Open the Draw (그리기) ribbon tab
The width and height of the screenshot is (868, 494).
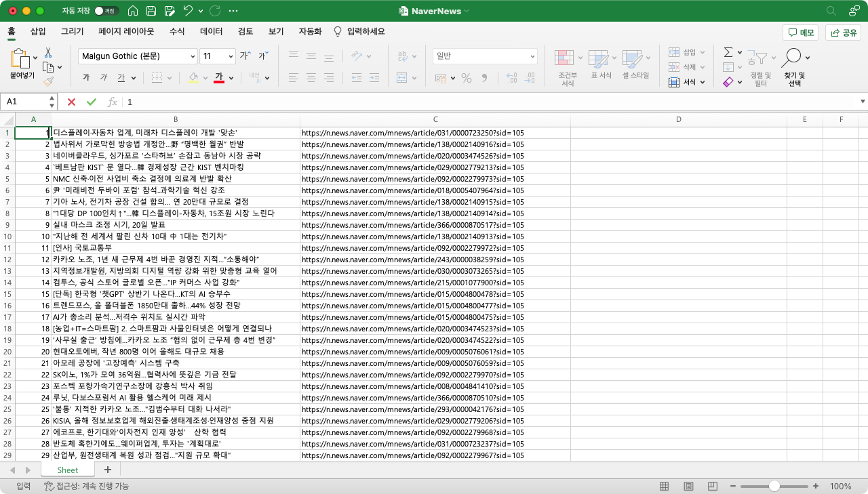72,31
